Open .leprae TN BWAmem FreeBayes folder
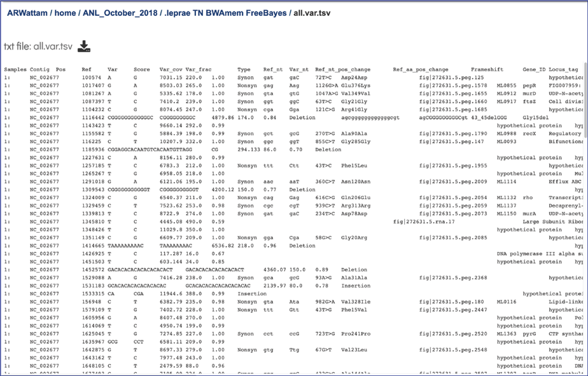 pos(225,13)
